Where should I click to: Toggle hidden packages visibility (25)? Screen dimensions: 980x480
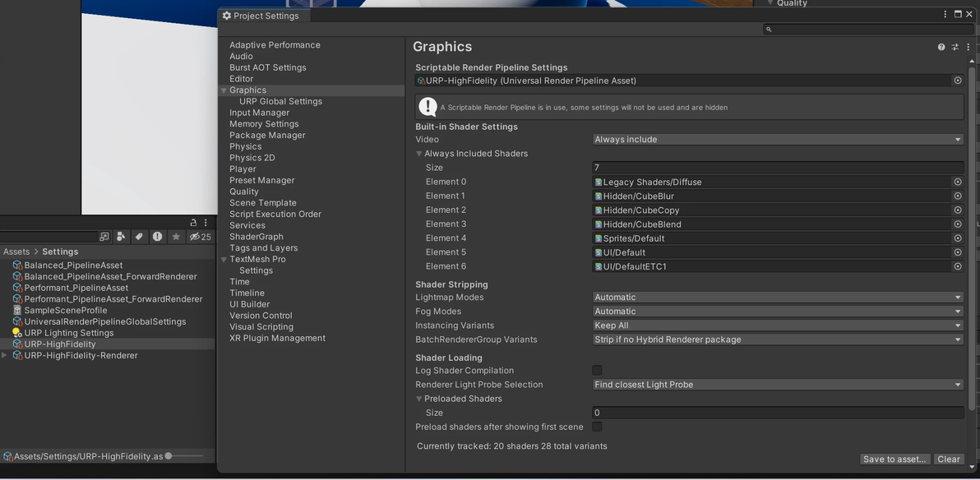pos(200,237)
